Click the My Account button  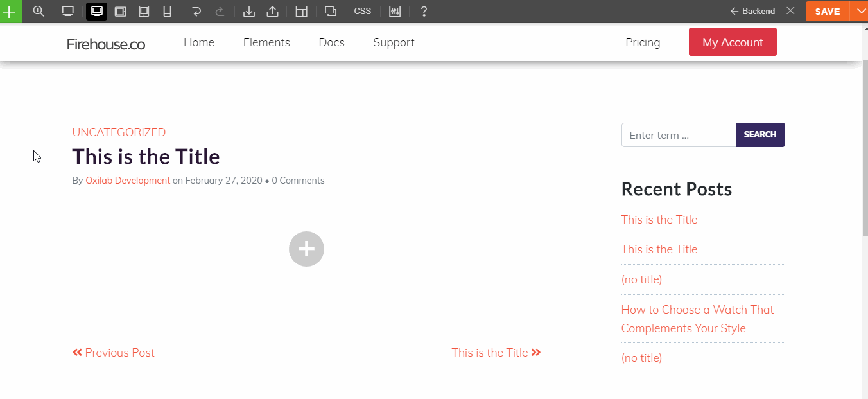(733, 42)
